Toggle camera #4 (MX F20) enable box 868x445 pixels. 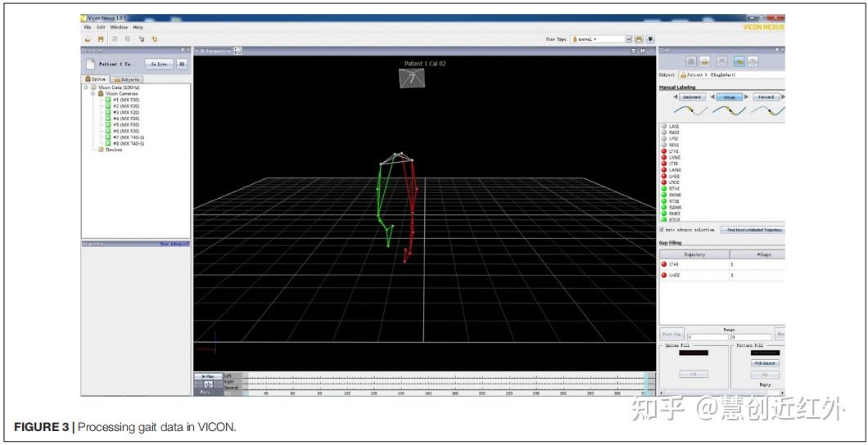click(108, 119)
